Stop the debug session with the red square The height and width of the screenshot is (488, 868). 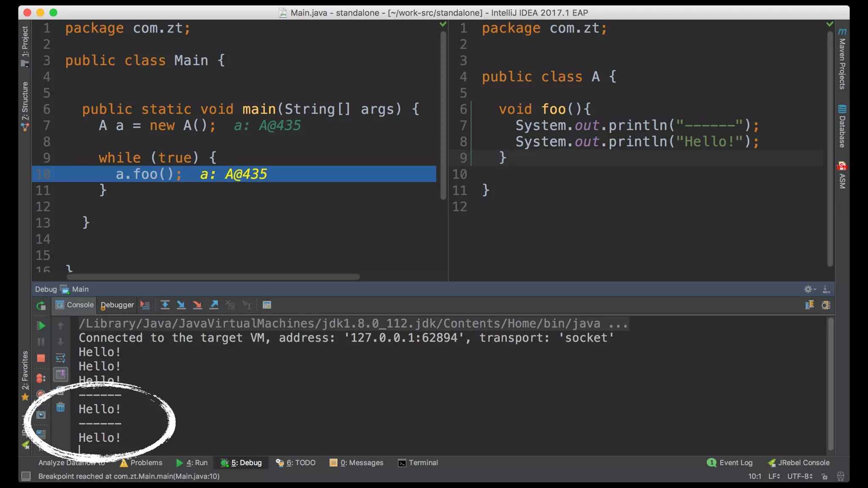(41, 358)
